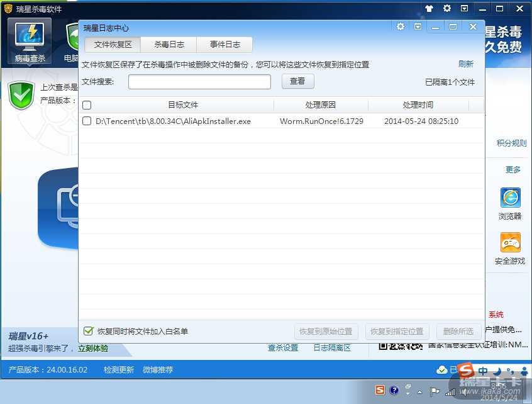This screenshot has width=532, height=404.
Task: Click the Sogou input S icon in taskbar
Action: (x=380, y=390)
